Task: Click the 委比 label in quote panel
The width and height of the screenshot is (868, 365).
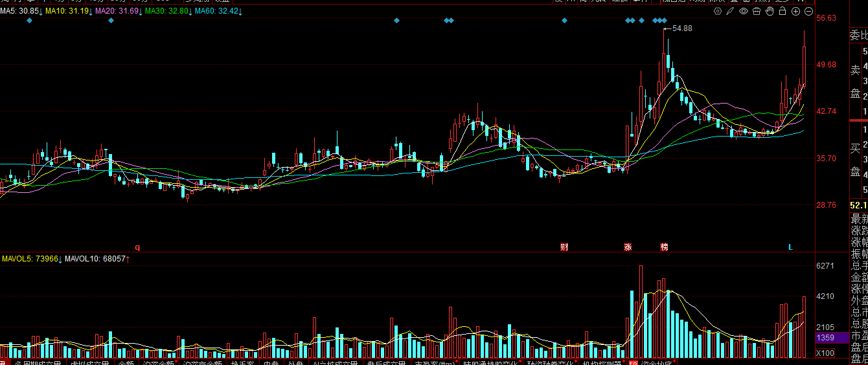Action: pos(858,36)
